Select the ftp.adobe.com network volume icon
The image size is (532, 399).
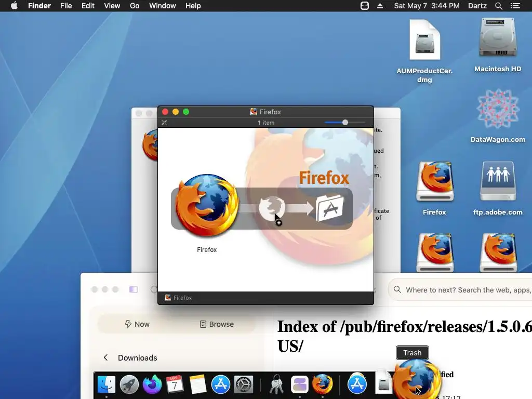498,181
